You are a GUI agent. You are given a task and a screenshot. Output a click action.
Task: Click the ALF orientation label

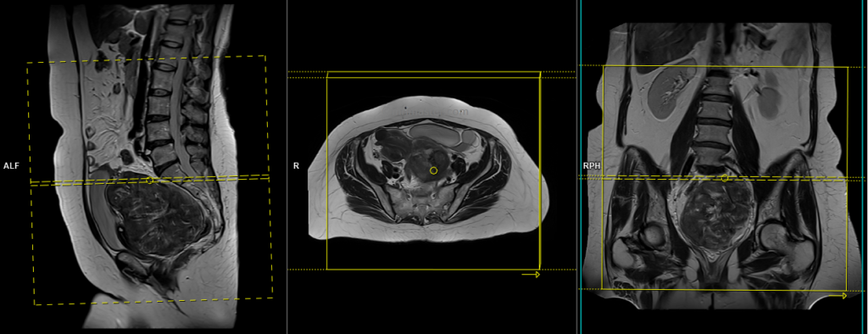[11, 165]
